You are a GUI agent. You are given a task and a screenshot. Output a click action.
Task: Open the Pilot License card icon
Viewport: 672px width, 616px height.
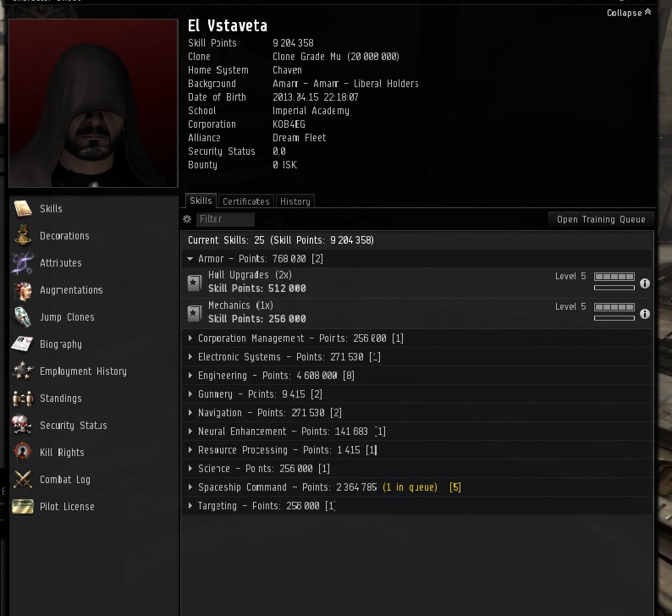[23, 506]
